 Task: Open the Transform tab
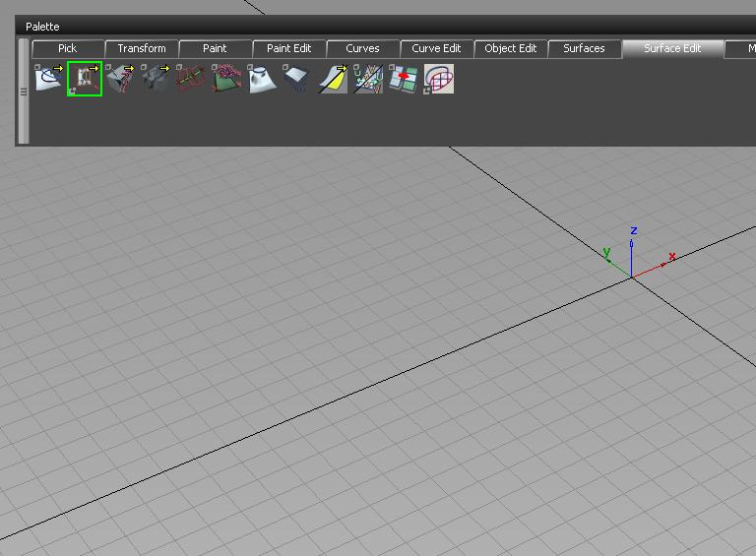pos(142,48)
